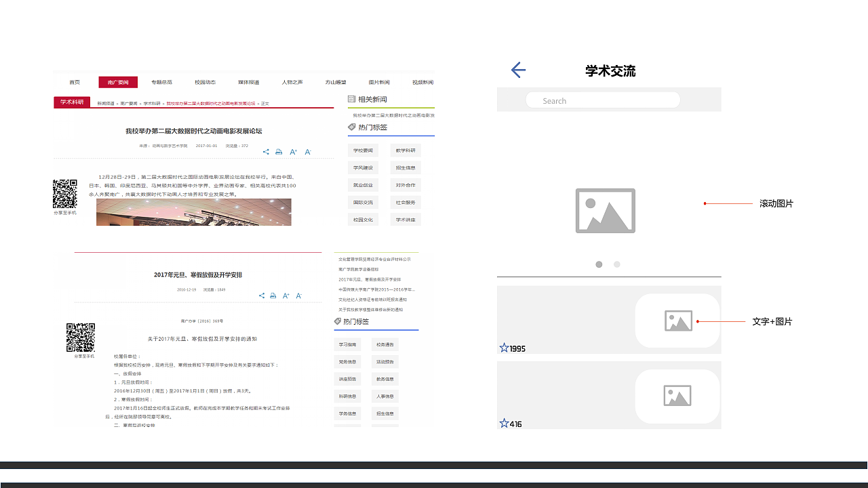Screen dimensions: 868x488
Task: Switch to the 南广要闻 tab
Action: [117, 82]
